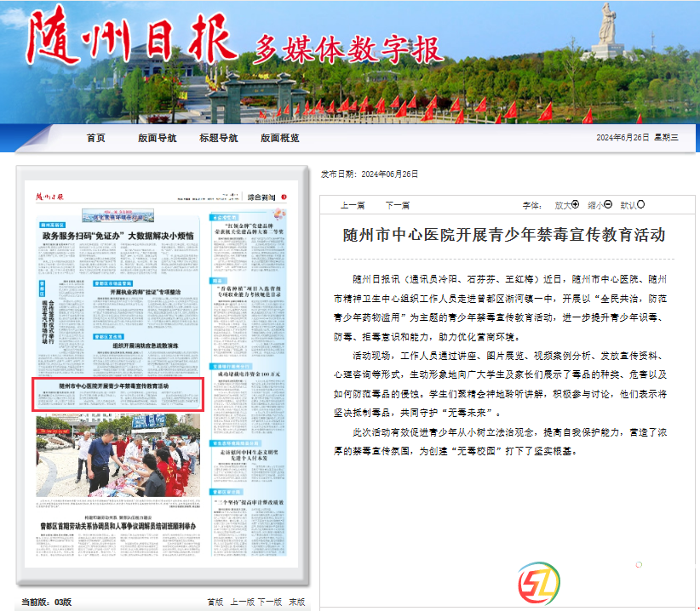Go to 下一版 next page

coord(270,602)
